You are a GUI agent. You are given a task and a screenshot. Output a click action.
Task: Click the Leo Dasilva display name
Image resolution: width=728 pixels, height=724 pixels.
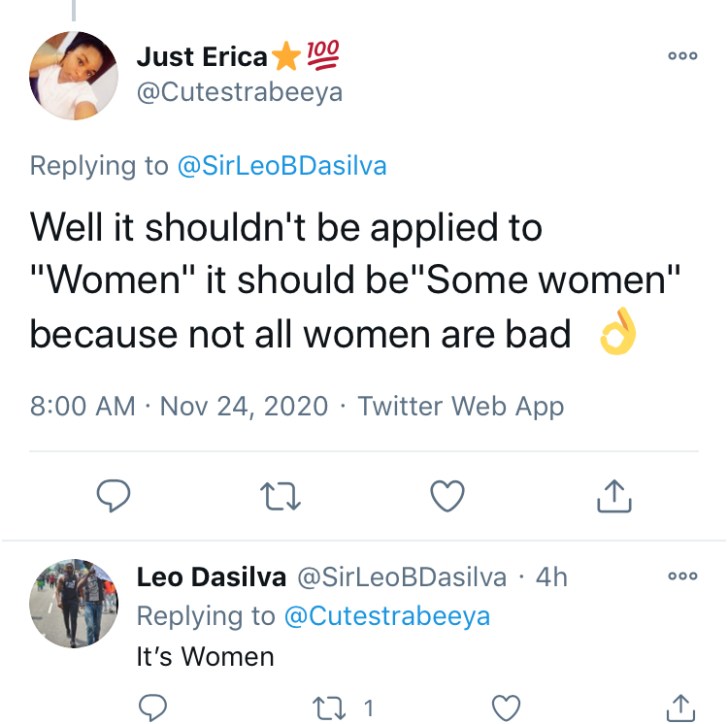coord(211,577)
